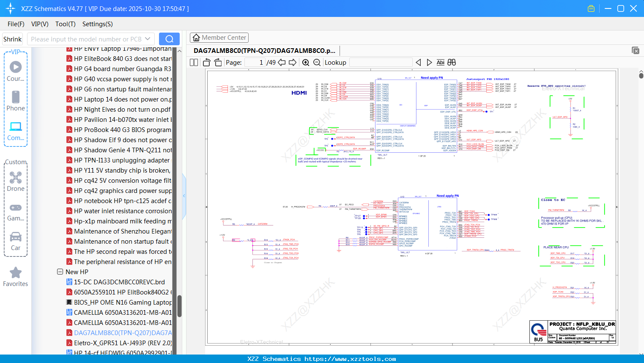
Task: Click the XZZ app logo
Action: 10,8
